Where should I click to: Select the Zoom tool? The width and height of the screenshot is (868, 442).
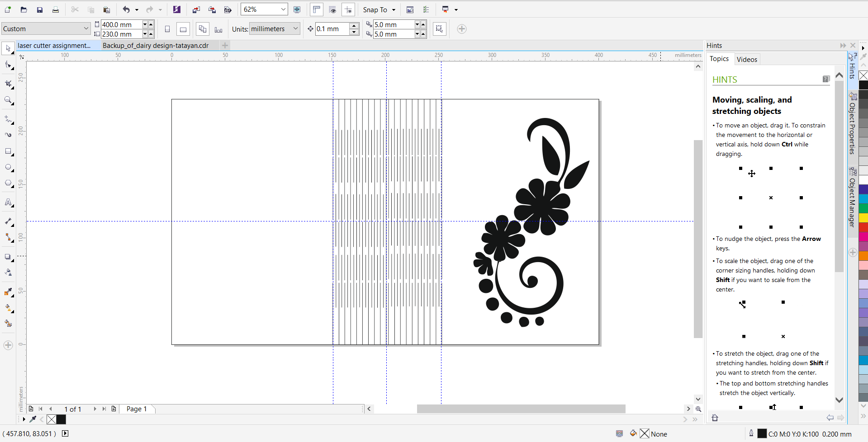(x=8, y=100)
